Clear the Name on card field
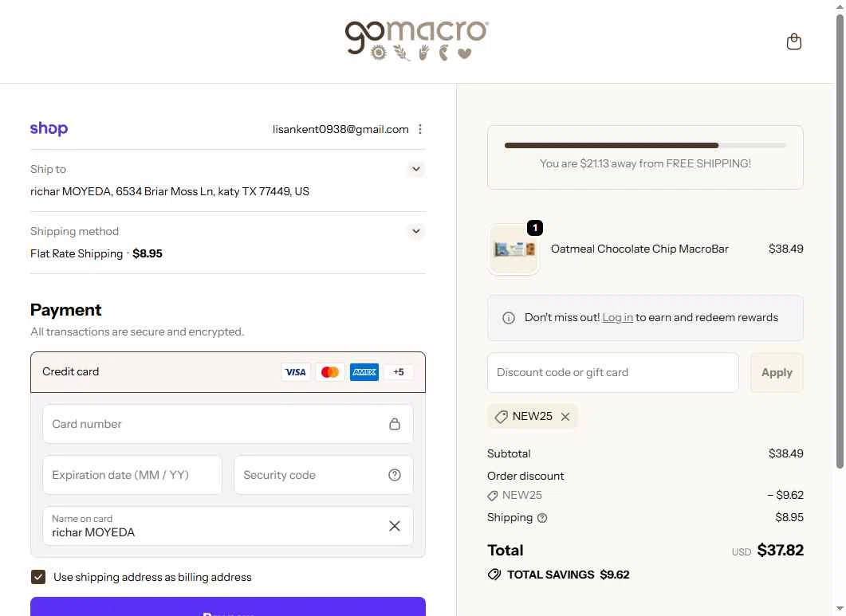This screenshot has height=616, width=846. pos(395,526)
